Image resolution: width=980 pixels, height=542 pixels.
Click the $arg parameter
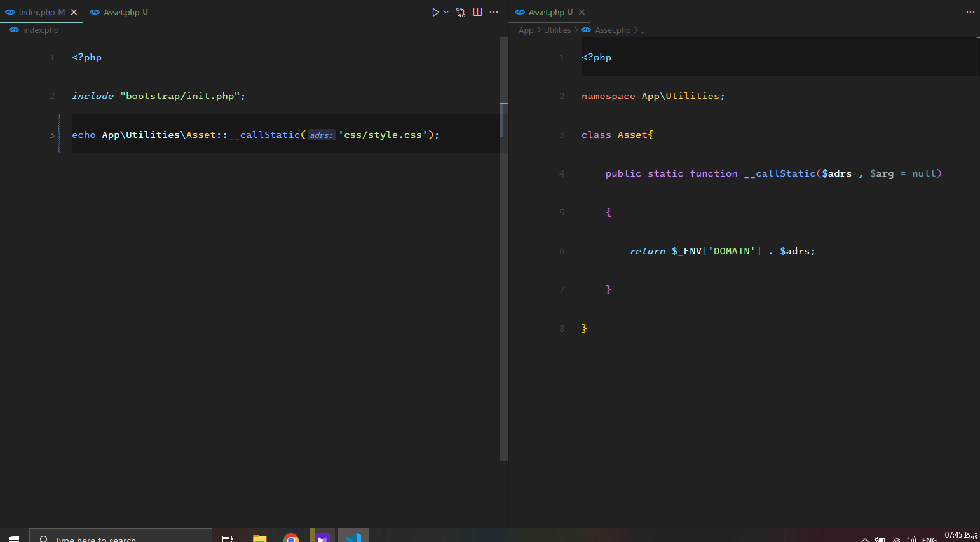pyautogui.click(x=881, y=173)
